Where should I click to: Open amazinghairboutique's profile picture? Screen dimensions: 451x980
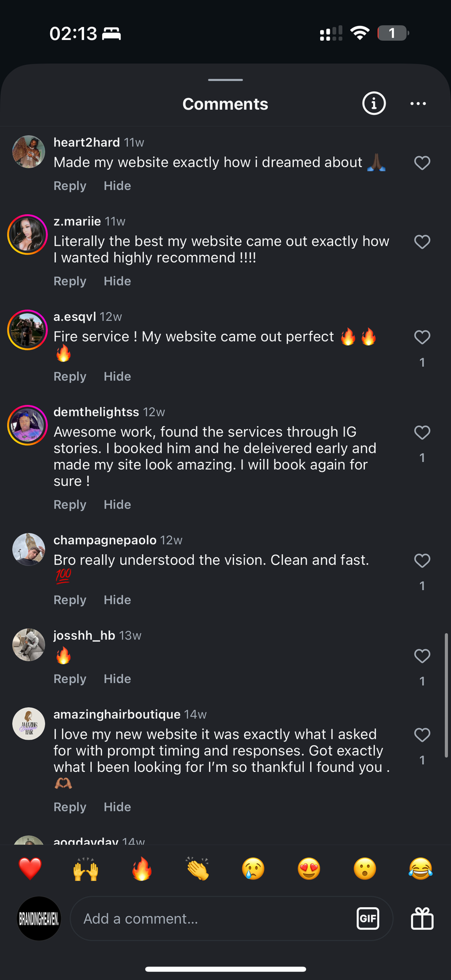[x=29, y=723]
